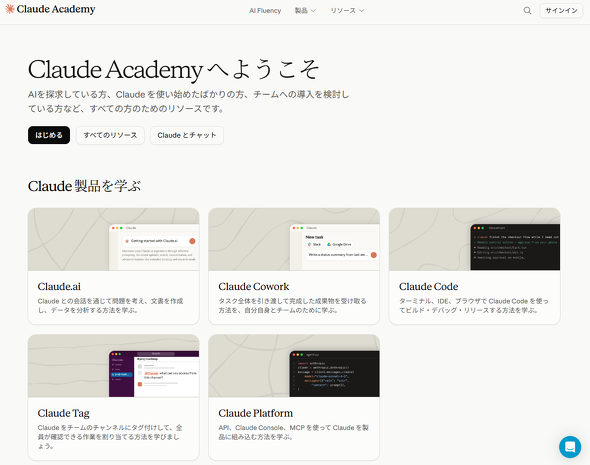This screenshot has height=465, width=590.
Task: Click the はじめる button
Action: tap(49, 135)
